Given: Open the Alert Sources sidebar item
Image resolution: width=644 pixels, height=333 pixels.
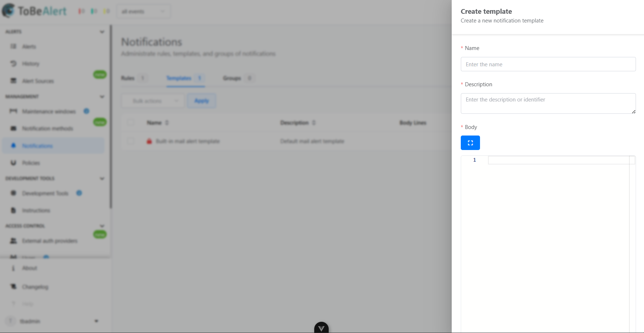Looking at the screenshot, I should tap(38, 81).
